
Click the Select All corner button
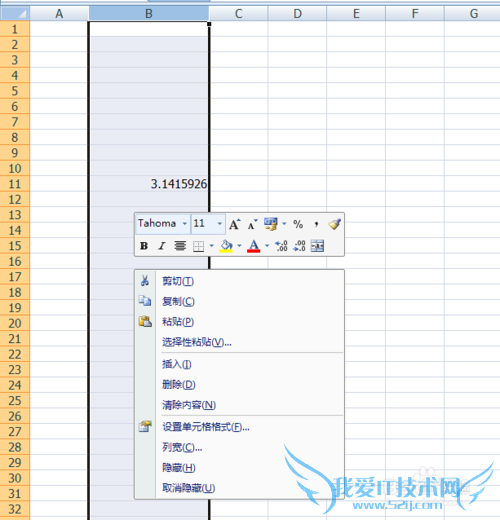pyautogui.click(x=15, y=14)
